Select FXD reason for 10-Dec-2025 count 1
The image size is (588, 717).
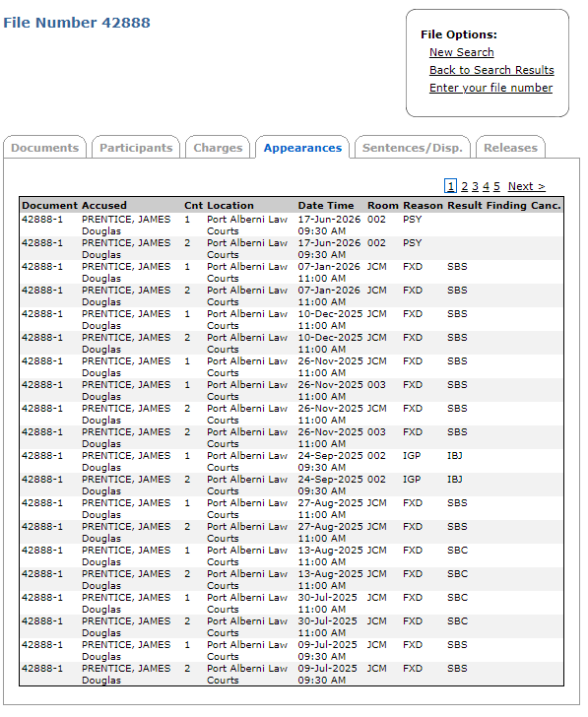tap(413, 314)
